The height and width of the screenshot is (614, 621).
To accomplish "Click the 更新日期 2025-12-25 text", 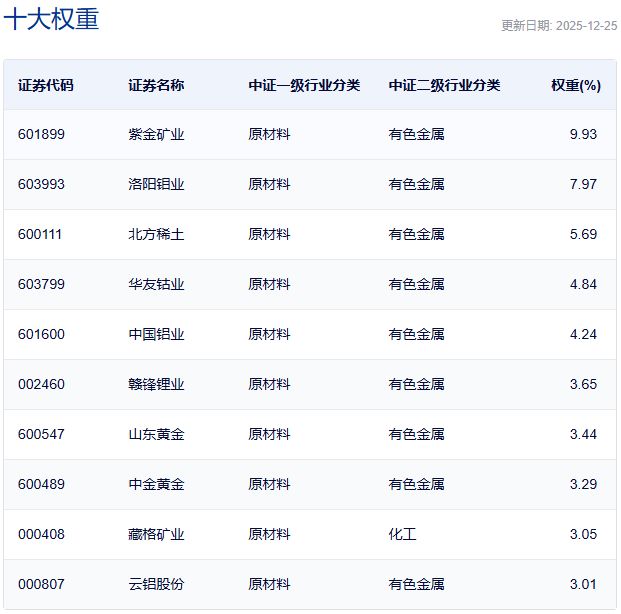I will (x=559, y=25).
